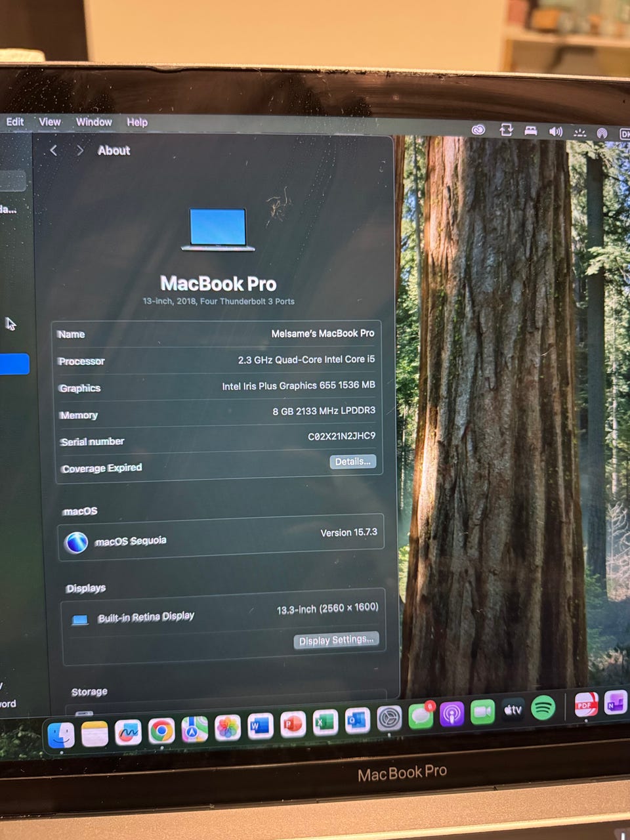Click the MacBook Pro laptop image
This screenshot has height=840, width=630.
[x=218, y=230]
